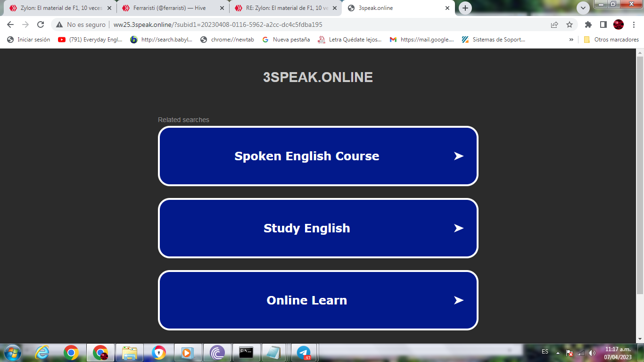Open the Windows Start menu
644x362 pixels.
point(12,353)
